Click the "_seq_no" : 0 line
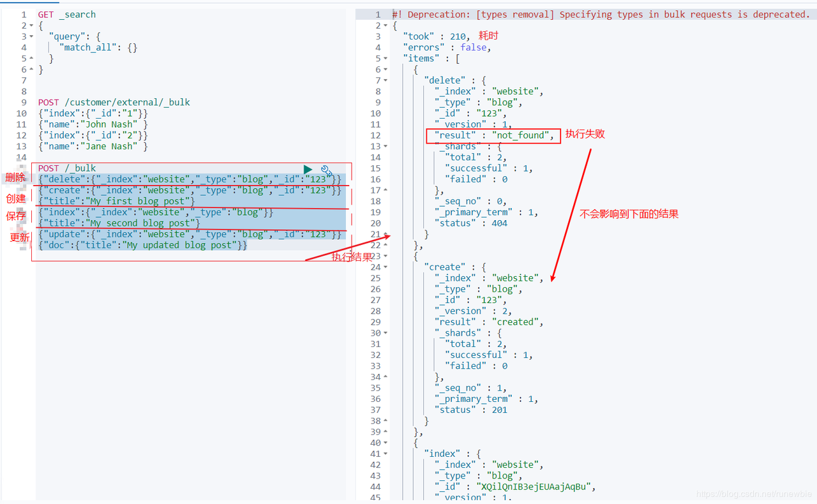 pyautogui.click(x=470, y=201)
